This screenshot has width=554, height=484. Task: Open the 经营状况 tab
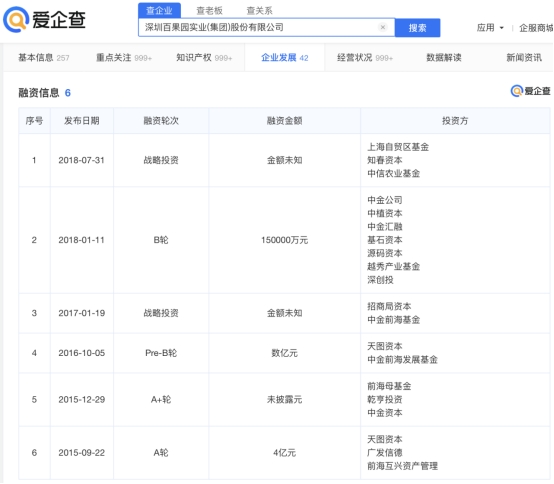[365, 58]
